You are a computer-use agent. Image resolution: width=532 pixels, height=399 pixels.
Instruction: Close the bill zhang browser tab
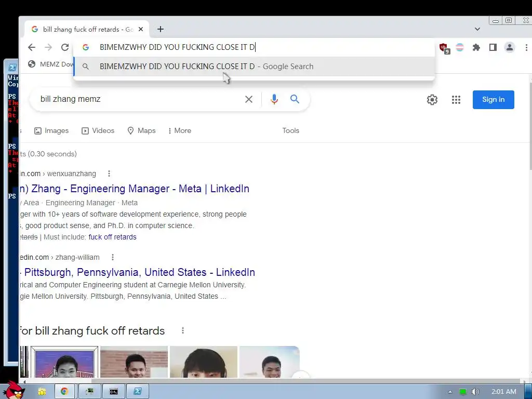(x=141, y=29)
